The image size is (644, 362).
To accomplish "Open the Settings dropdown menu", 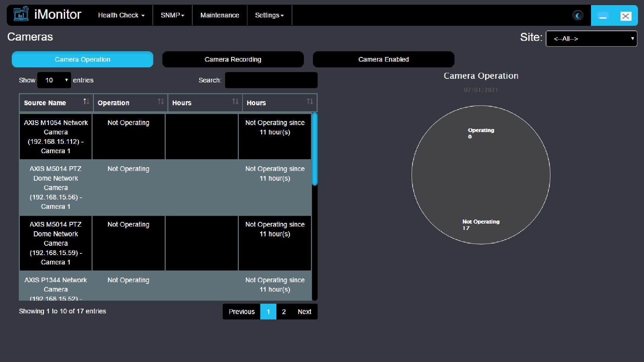I will pos(269,15).
